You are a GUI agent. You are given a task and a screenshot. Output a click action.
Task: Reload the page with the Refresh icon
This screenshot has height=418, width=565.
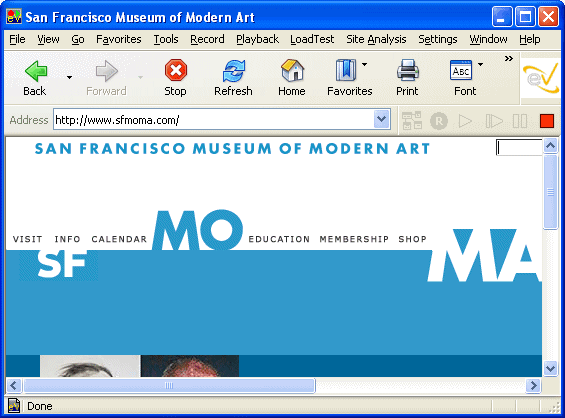pos(233,71)
